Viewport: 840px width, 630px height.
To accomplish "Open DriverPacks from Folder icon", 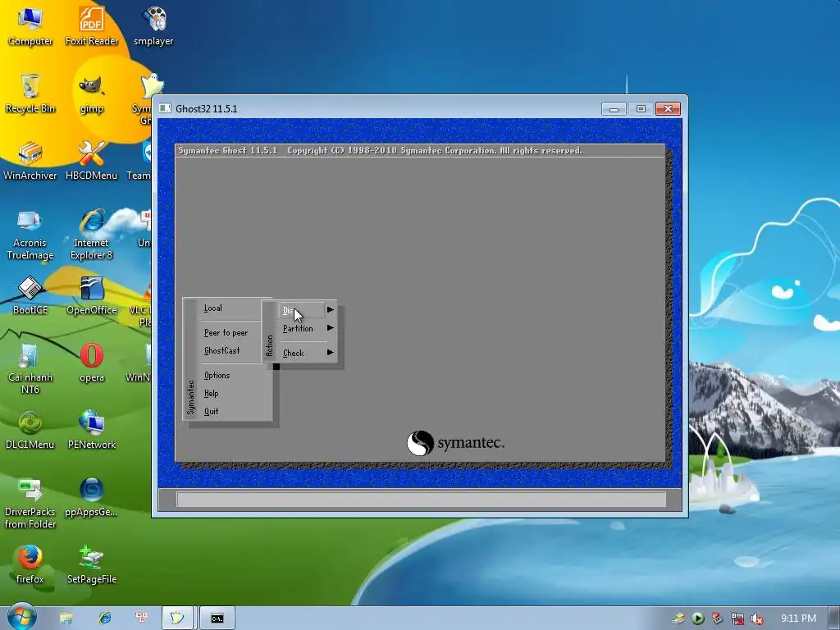I will pos(30,504).
